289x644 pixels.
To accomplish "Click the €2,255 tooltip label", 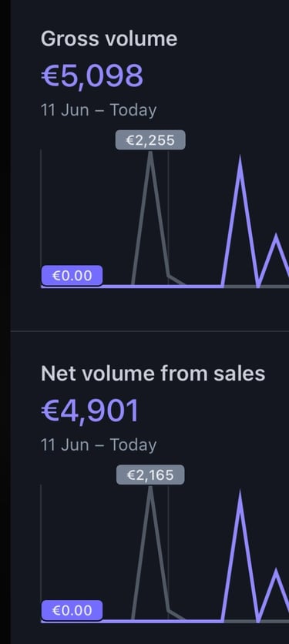I will [150, 140].
